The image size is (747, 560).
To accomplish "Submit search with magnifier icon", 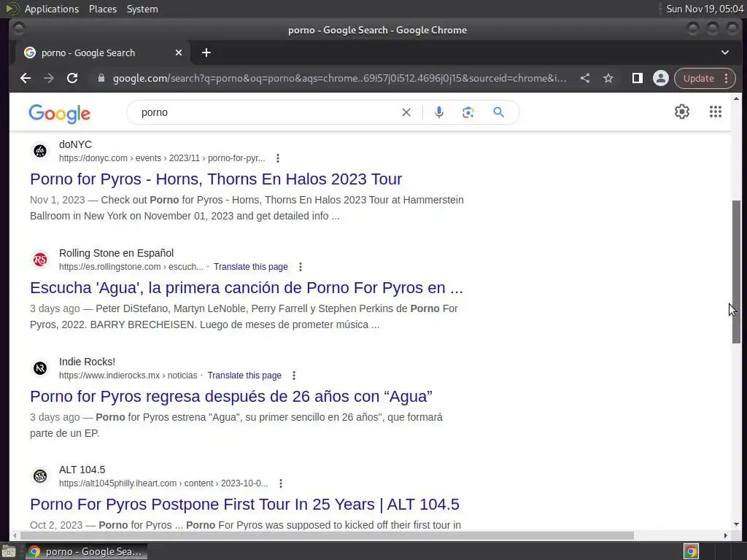I will (x=498, y=112).
